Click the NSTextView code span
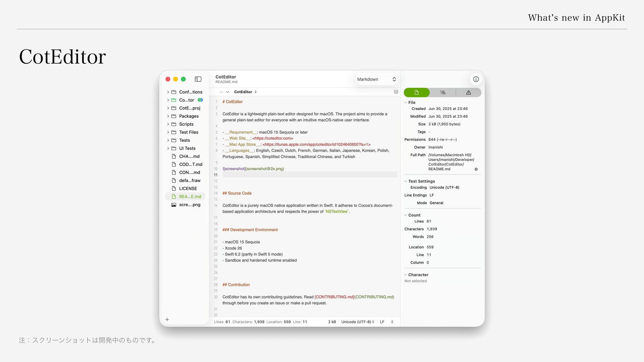The width and height of the screenshot is (644, 362). point(336,212)
